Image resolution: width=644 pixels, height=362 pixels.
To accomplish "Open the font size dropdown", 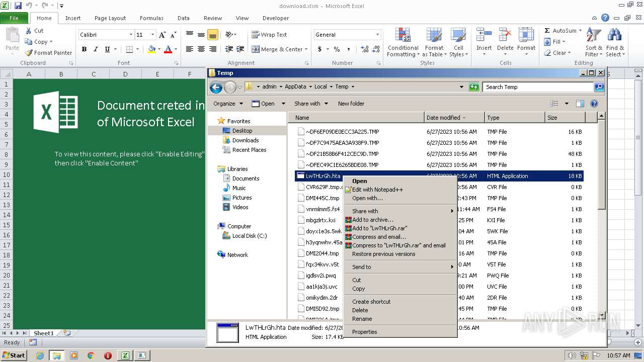I will click(x=153, y=35).
